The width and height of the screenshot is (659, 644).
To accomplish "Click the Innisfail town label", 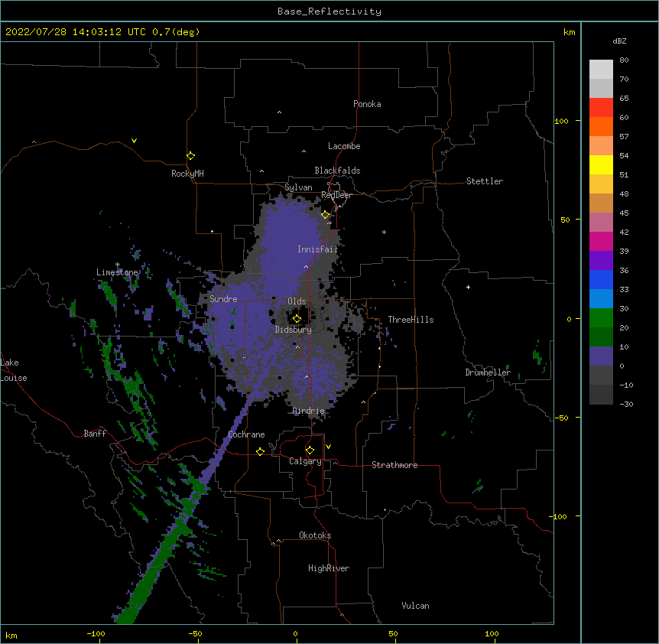I will (318, 249).
